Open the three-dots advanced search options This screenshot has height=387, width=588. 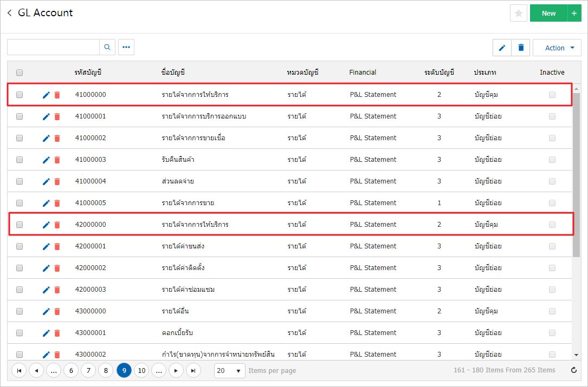[126, 47]
